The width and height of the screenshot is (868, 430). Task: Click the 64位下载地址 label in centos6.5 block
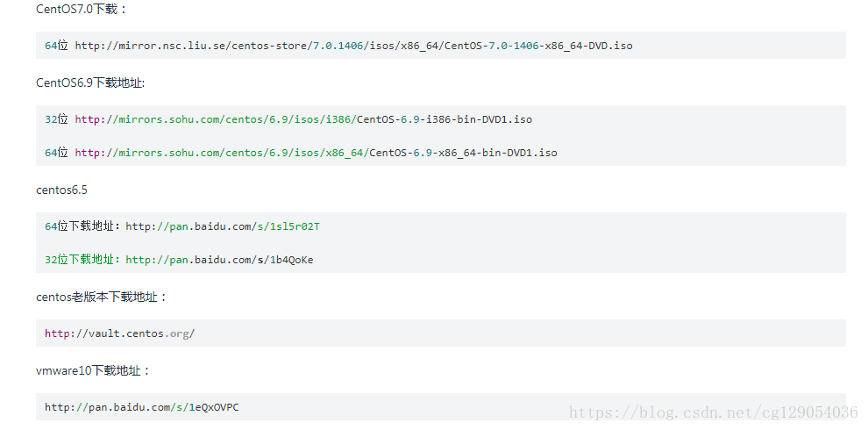click(83, 226)
